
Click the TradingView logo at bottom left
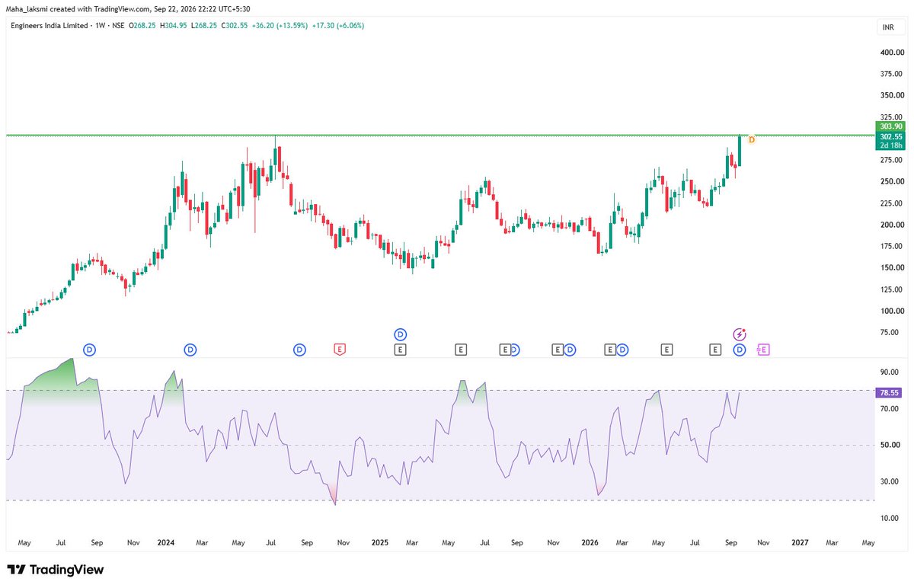(x=56, y=570)
